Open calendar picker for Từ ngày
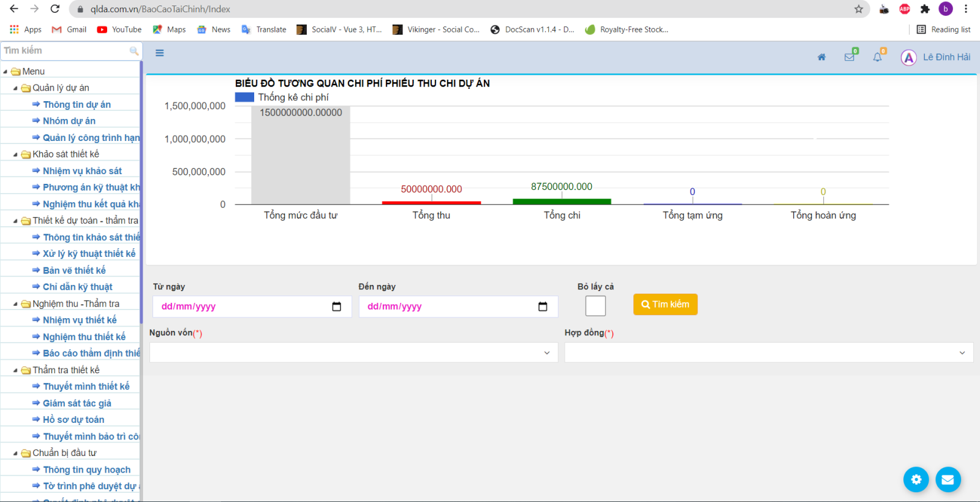The image size is (980, 502). click(x=336, y=306)
